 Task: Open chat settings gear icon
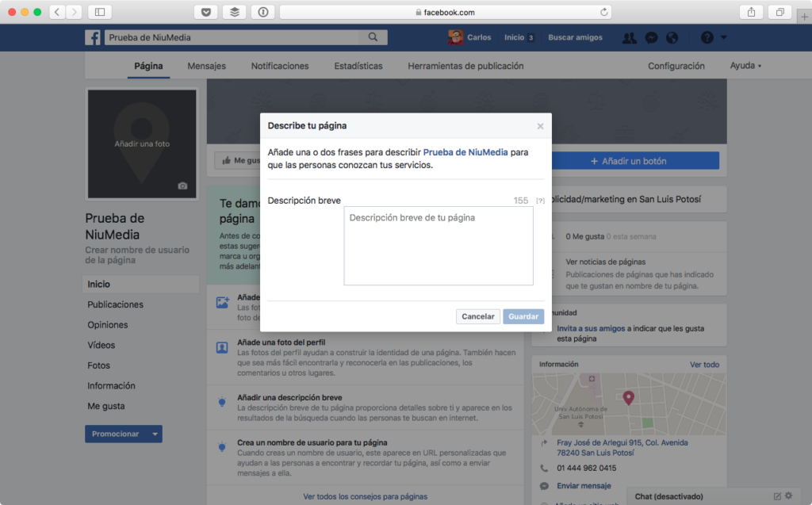789,495
